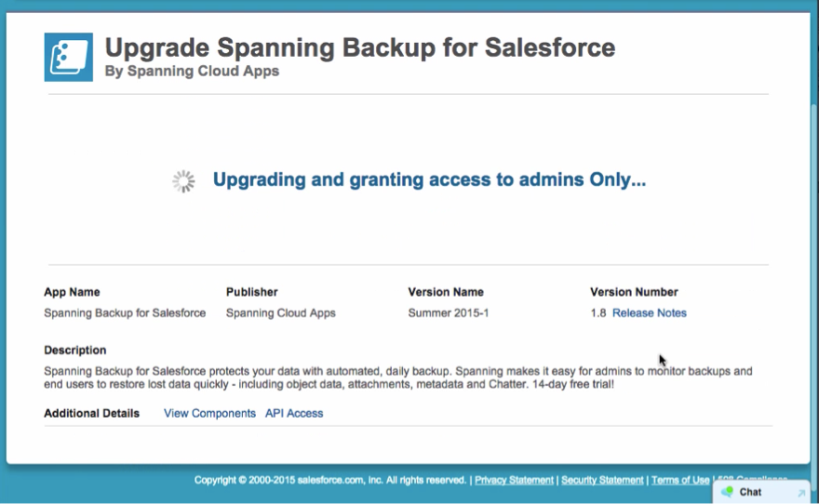Open the Privacy Statement link in footer
819x504 pixels.
(514, 480)
